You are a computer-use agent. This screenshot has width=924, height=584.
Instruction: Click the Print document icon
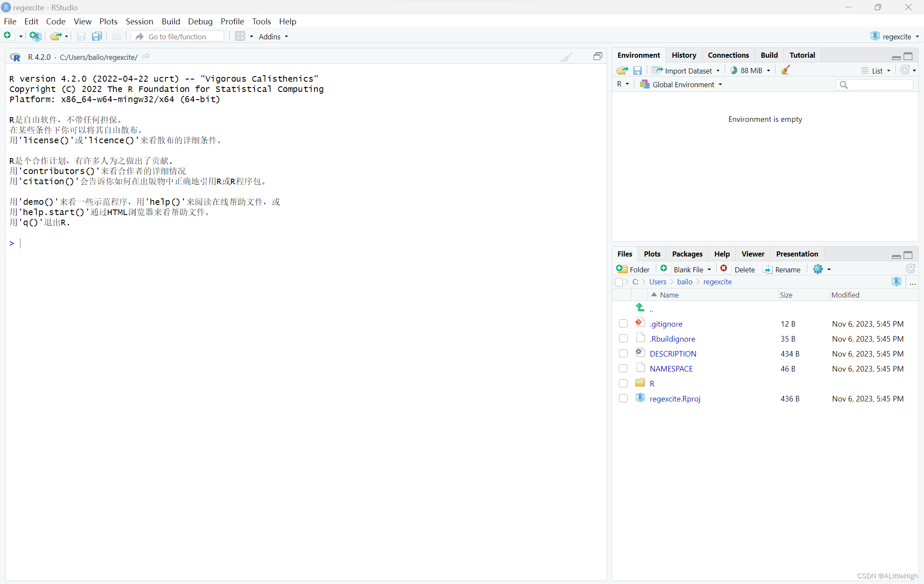point(117,36)
